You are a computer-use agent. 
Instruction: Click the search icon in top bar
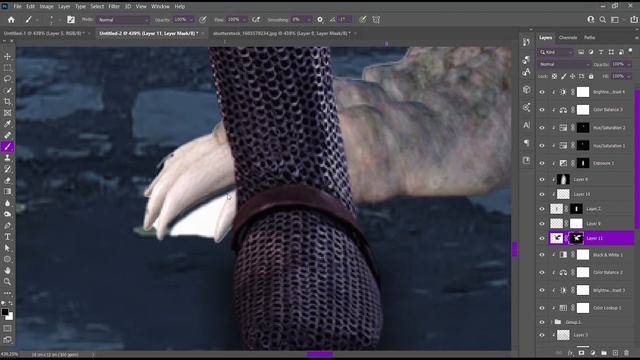(602, 20)
